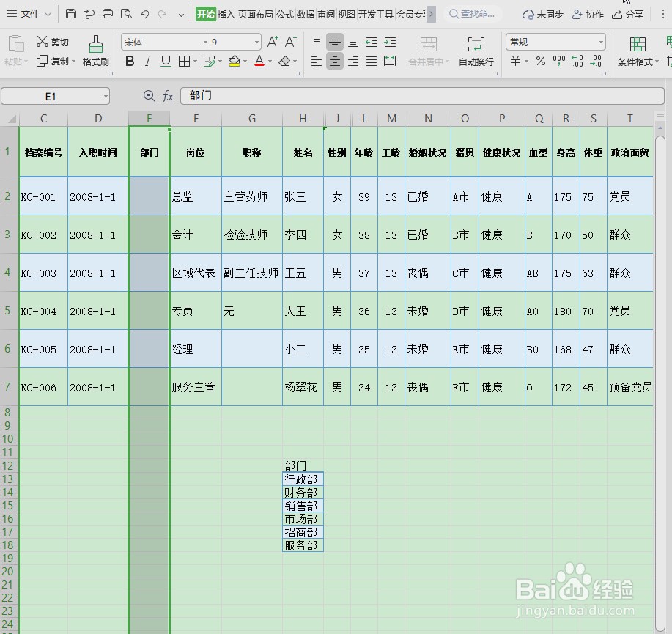
Task: Align text right
Action: click(x=353, y=62)
